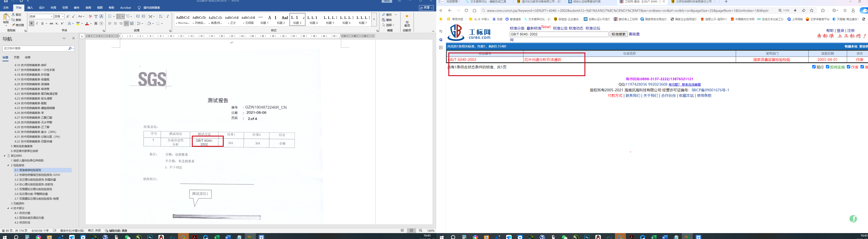Switch to the 页面 navigation pane tab
Viewport: 868px width, 239px height.
pyautogui.click(x=17, y=57)
